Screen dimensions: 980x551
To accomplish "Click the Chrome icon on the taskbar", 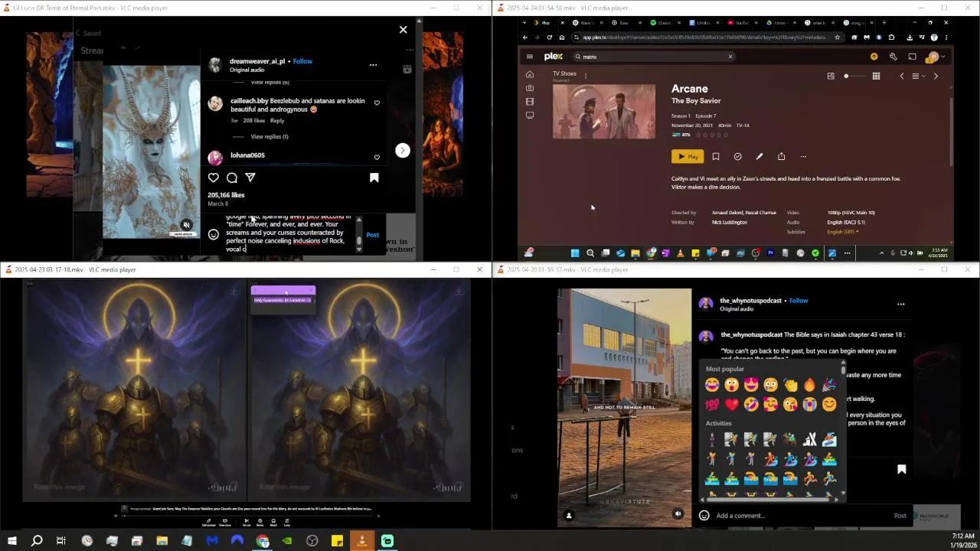I will coord(263,541).
